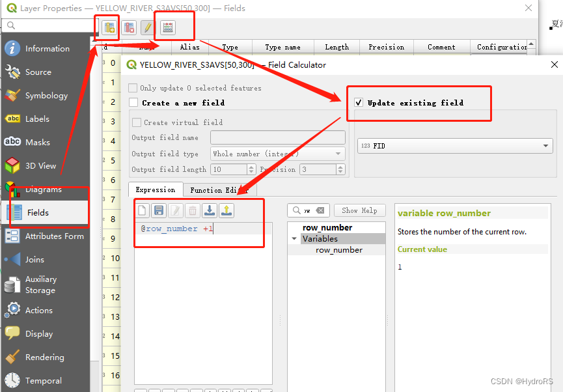Viewport: 563px width, 392px height.
Task: Open the Field Calculator toolbar icon
Action: [168, 27]
